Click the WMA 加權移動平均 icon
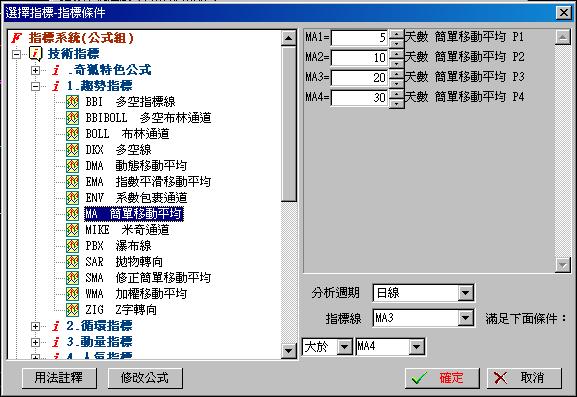 72,294
